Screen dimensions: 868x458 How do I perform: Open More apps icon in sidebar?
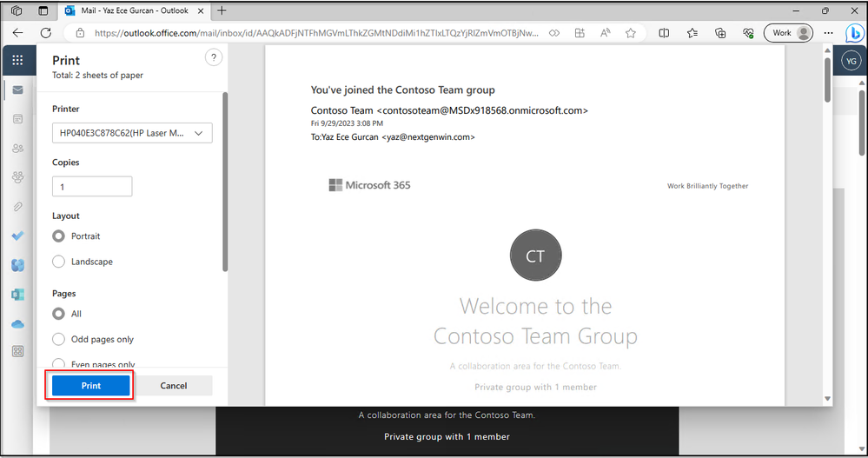pyautogui.click(x=17, y=351)
